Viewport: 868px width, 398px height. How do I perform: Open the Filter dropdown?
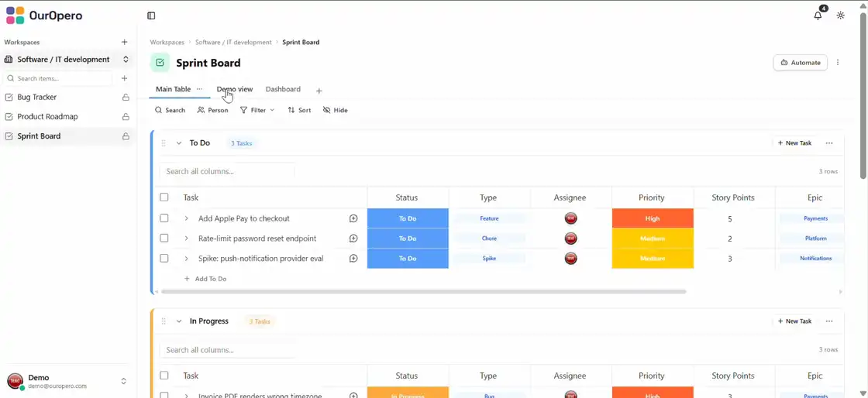257,110
